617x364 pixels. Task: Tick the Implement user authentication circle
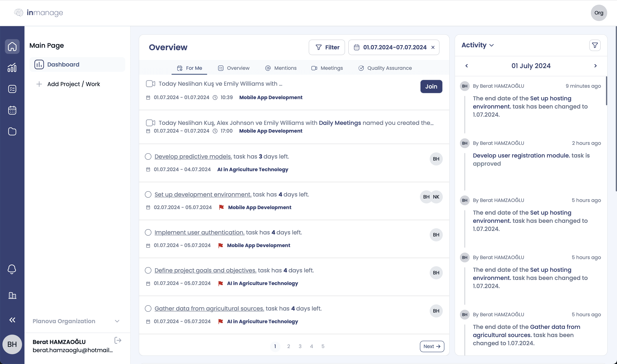[148, 232]
